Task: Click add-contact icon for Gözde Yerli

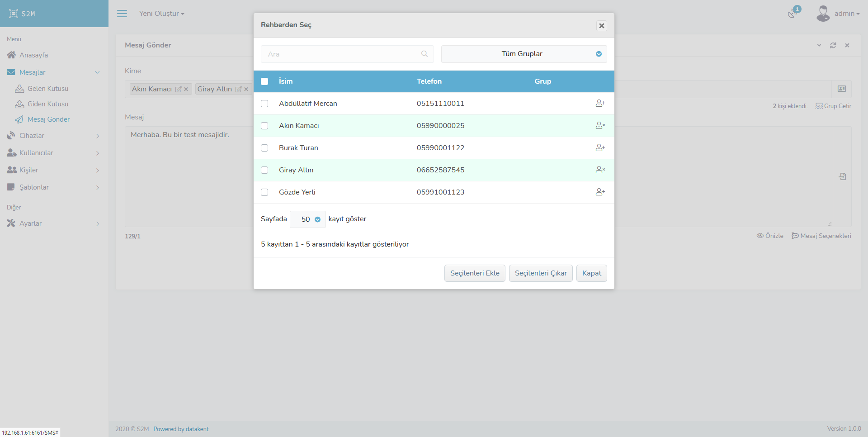Action: coord(600,192)
